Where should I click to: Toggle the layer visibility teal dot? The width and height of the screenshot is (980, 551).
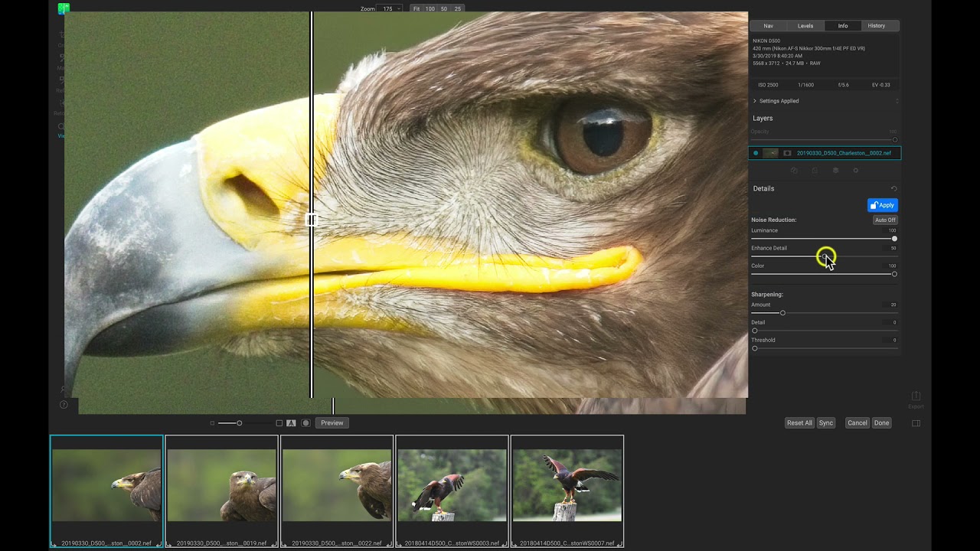click(756, 153)
